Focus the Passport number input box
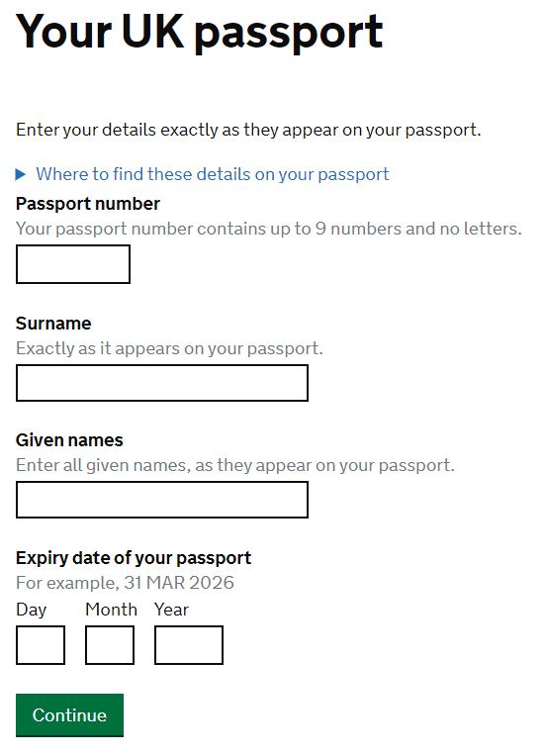The width and height of the screenshot is (546, 756). pyautogui.click(x=73, y=264)
